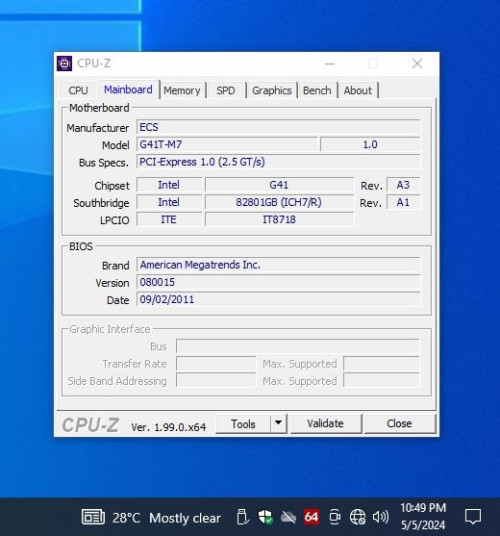
Task: Click the CPU-Z app icon in title bar
Action: pos(64,63)
